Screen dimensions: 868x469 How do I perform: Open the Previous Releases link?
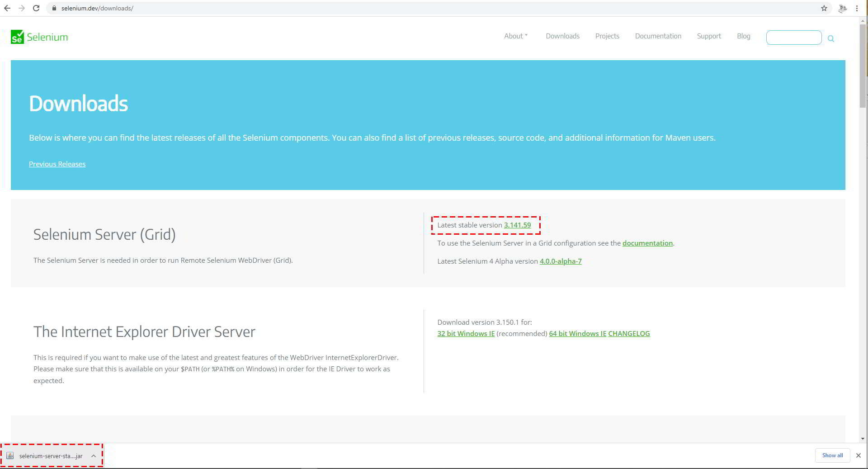click(x=57, y=164)
